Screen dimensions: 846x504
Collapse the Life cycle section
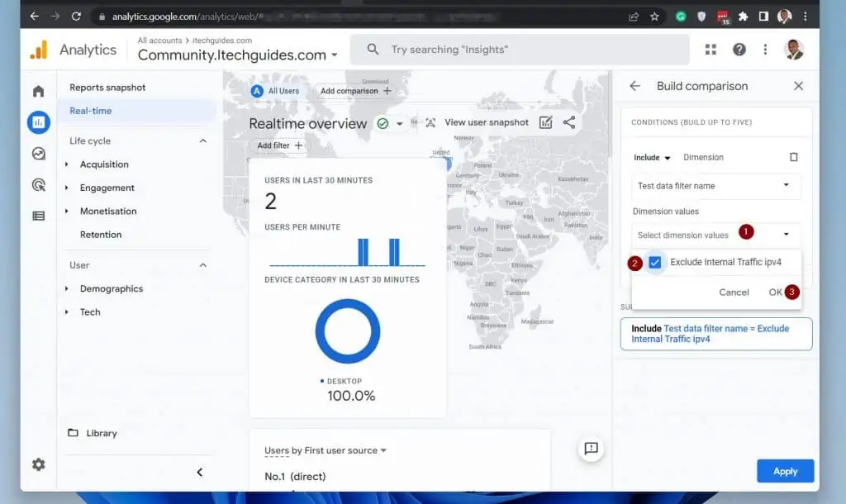point(203,141)
